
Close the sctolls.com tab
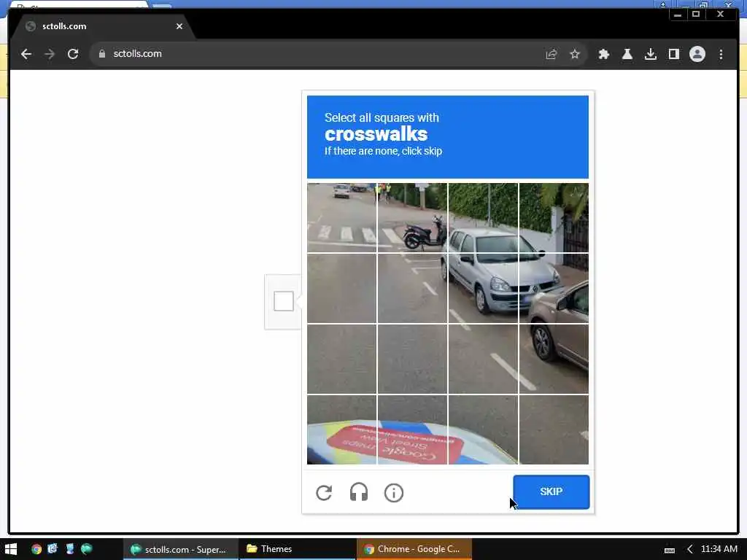pos(179,26)
